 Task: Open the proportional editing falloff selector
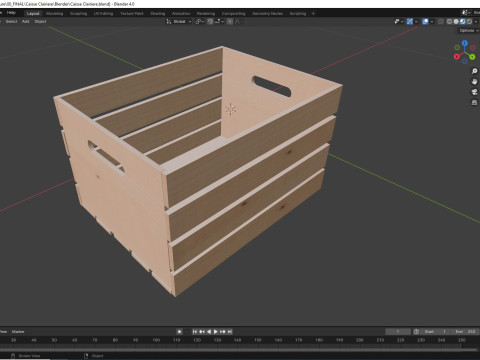[x=237, y=21]
